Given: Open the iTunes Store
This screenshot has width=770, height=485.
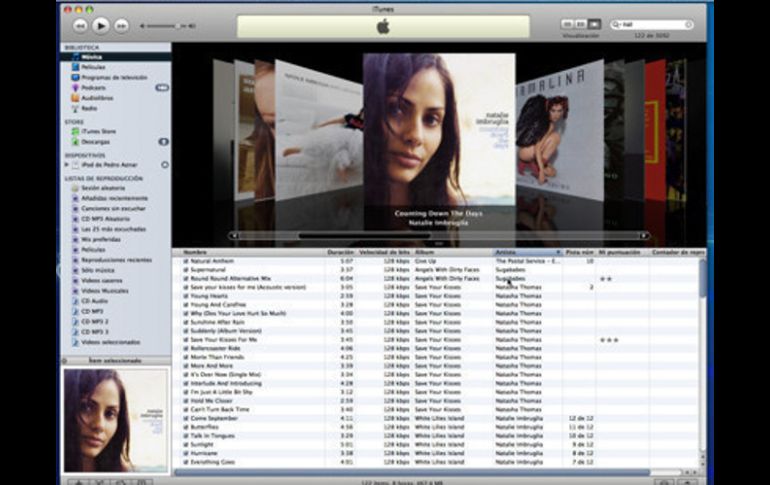Looking at the screenshot, I should (98, 131).
